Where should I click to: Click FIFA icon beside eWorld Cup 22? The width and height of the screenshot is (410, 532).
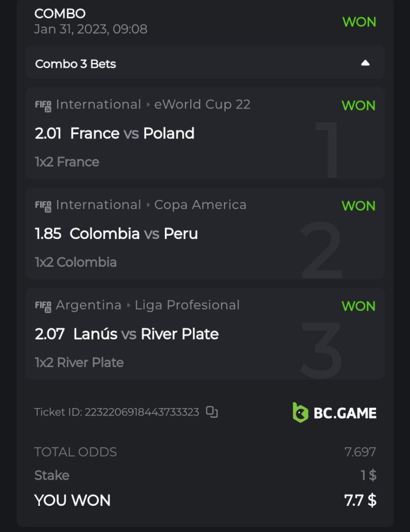coord(43,106)
